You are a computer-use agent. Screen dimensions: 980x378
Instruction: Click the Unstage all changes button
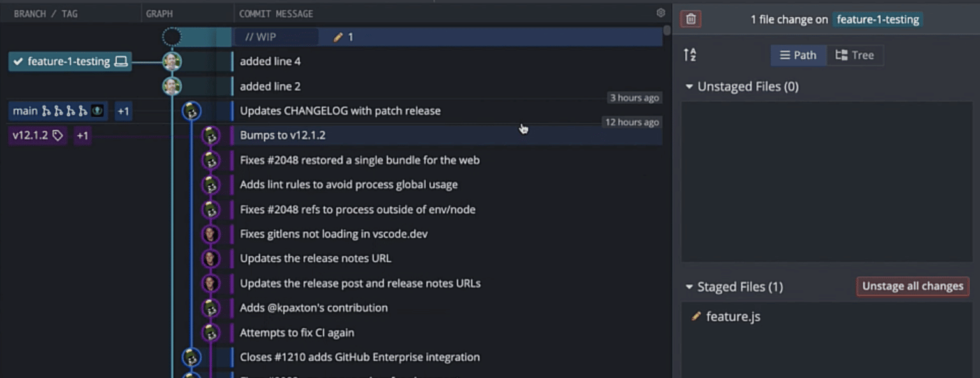click(912, 286)
